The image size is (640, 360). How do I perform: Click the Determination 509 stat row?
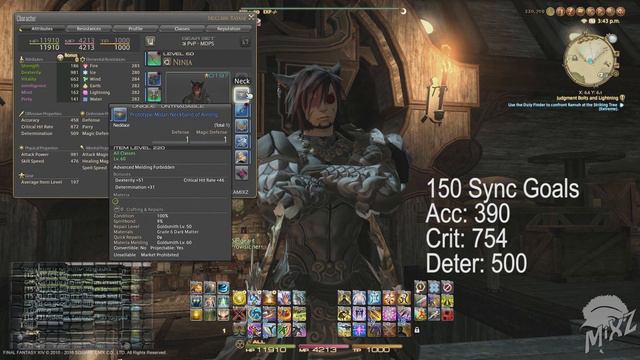click(49, 133)
